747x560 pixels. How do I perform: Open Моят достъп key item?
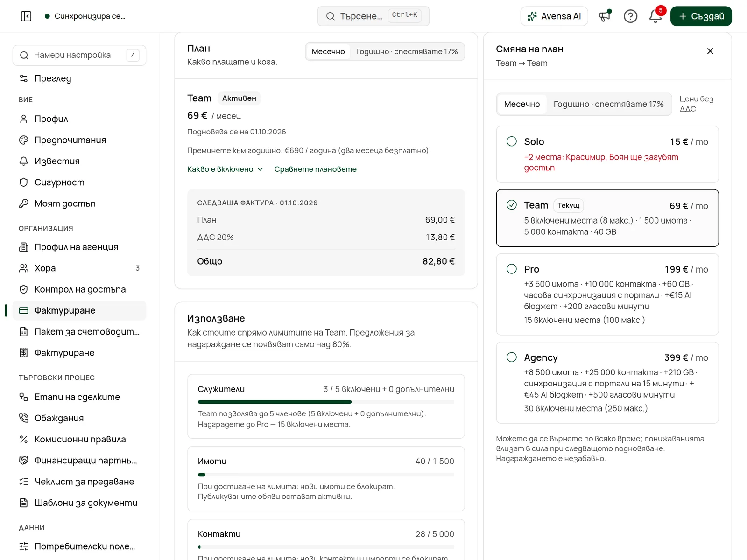(79, 203)
